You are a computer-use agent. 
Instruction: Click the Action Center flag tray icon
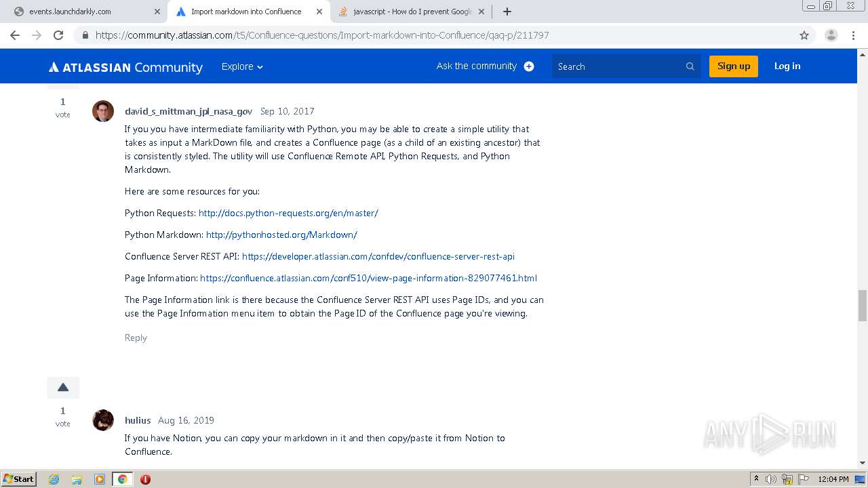(x=803, y=479)
